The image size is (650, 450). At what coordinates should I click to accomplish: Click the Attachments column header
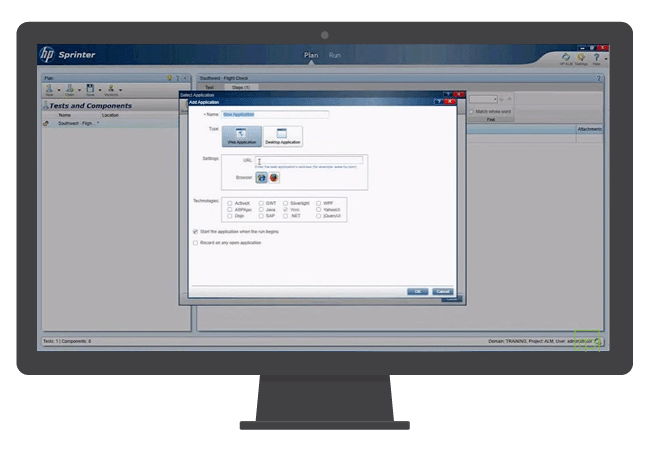[x=589, y=129]
